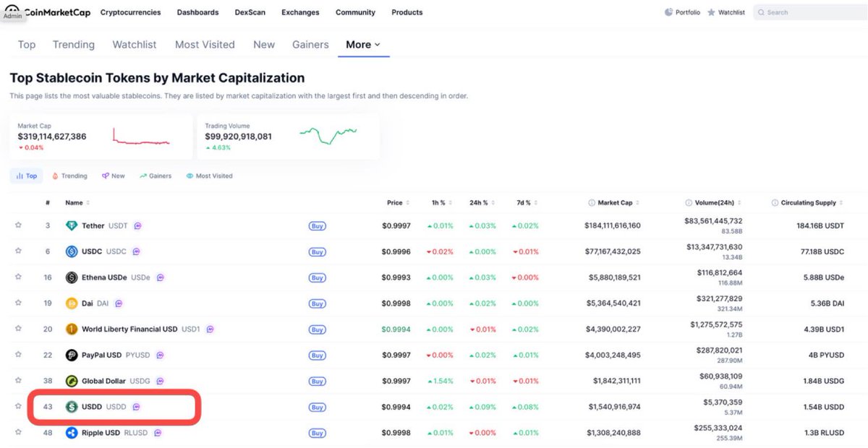The width and height of the screenshot is (868, 448).
Task: Click the purple badge icon next to DAI
Action: 119,303
